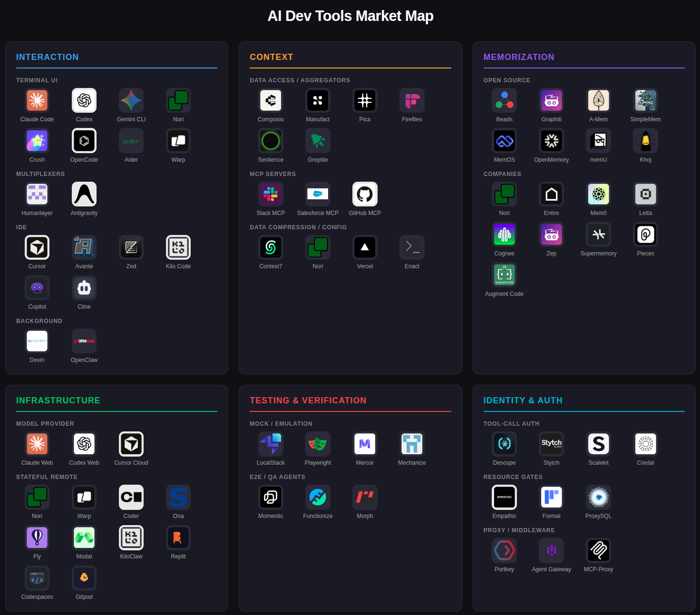Viewport: 700px width, 615px height.
Task: Select the Khoj lantern icon
Action: tap(646, 141)
